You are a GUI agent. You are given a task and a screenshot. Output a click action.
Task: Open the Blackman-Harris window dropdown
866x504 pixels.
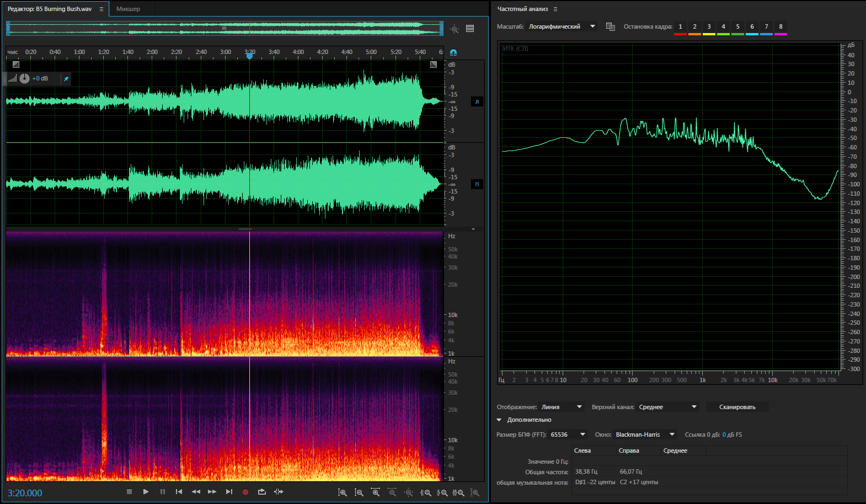pyautogui.click(x=645, y=435)
